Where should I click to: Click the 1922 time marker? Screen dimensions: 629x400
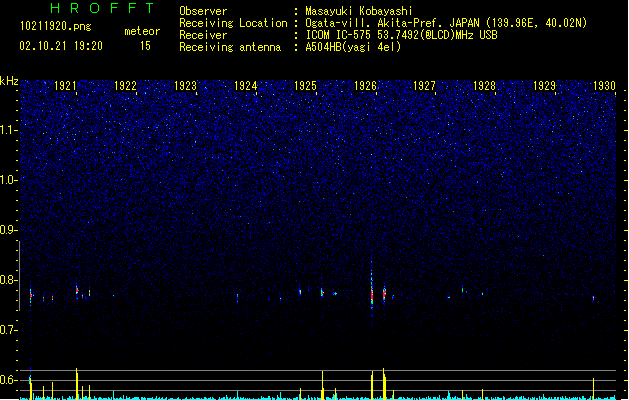pyautogui.click(x=125, y=86)
